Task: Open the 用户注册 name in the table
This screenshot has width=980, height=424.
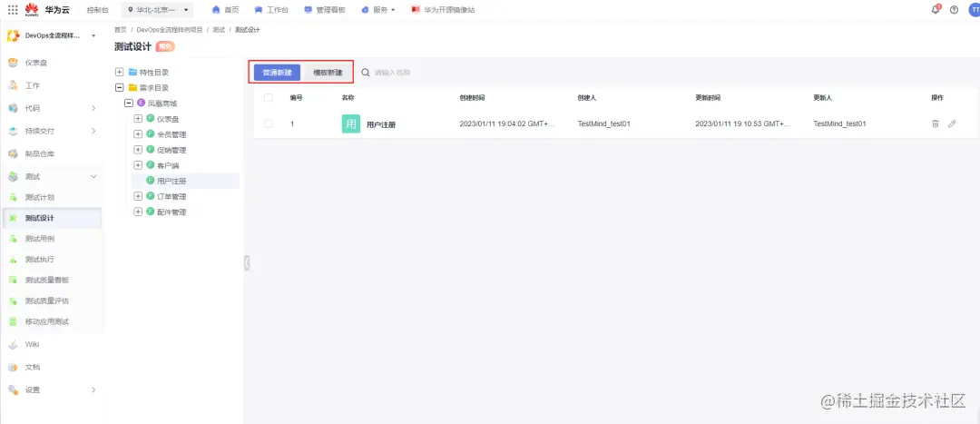Action: (x=380, y=124)
